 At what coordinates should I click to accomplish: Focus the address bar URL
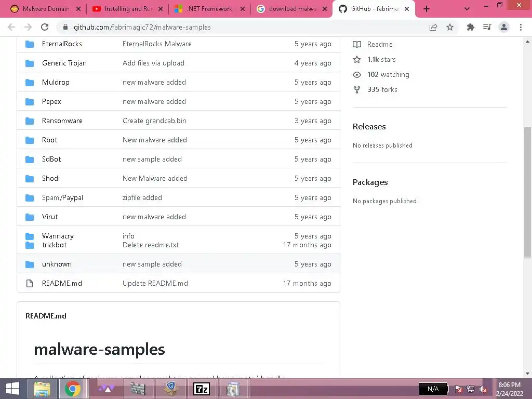click(142, 27)
